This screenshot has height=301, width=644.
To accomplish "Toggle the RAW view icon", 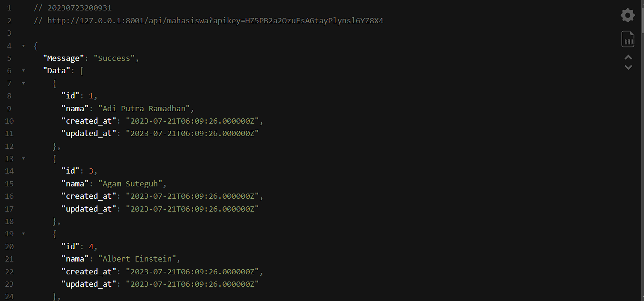I will coord(628,39).
